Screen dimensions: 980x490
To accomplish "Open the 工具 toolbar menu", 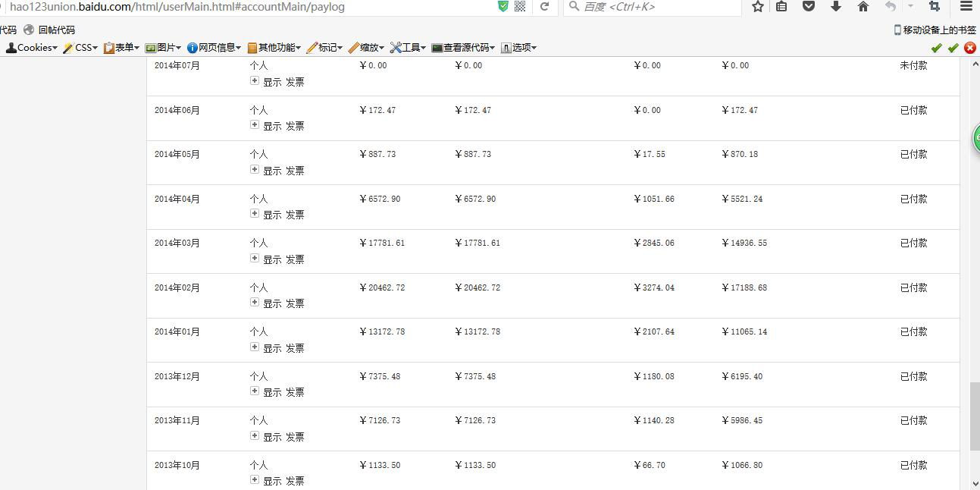I will point(408,48).
